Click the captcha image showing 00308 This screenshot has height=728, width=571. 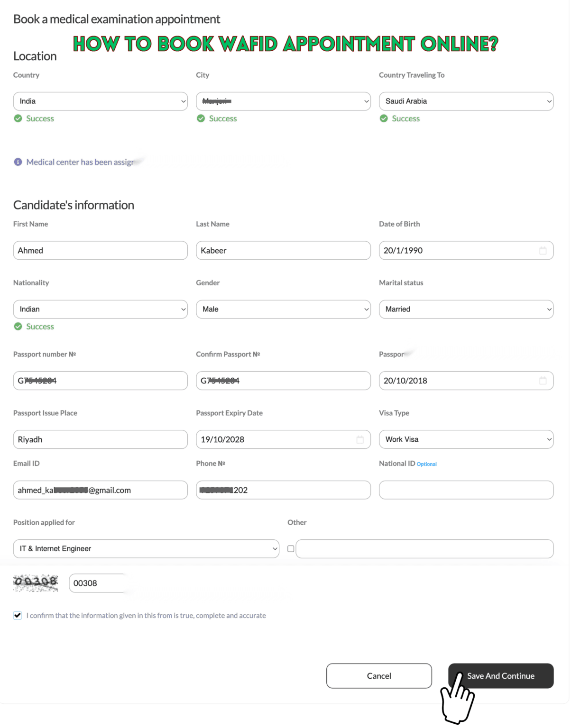36,583
